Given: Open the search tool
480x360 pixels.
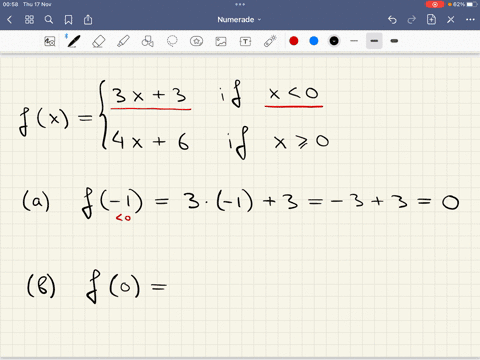Looking at the screenshot, I should (49, 20).
